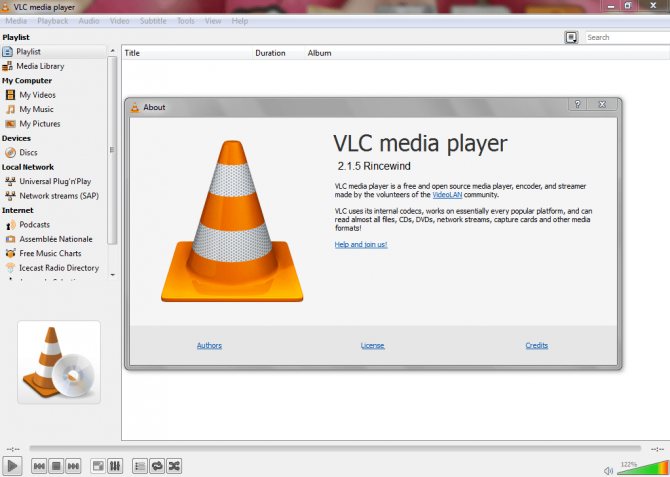The width and height of the screenshot is (670, 477).
Task: Change playlist view mode icon
Action: click(x=571, y=38)
